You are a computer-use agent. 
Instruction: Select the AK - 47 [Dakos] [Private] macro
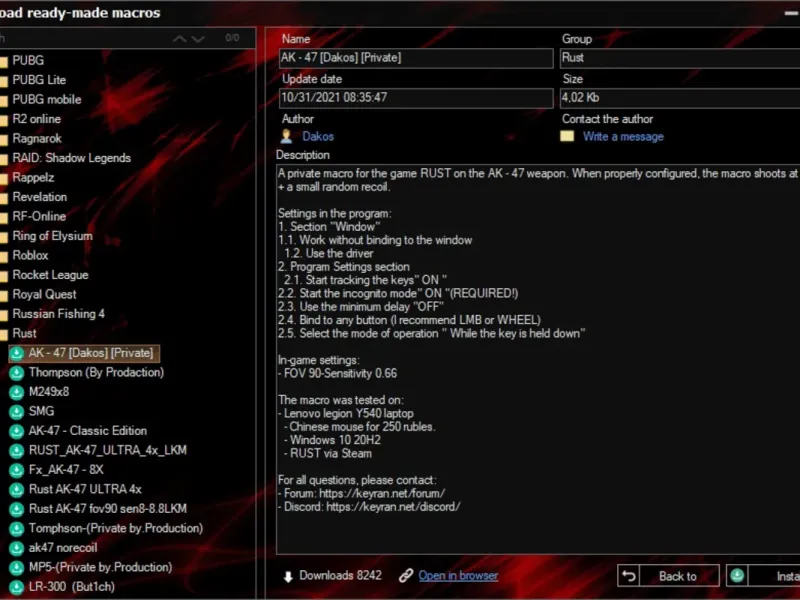coord(91,353)
